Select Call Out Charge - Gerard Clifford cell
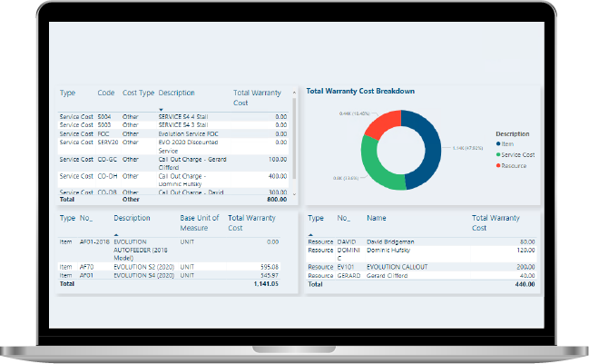 click(192, 163)
